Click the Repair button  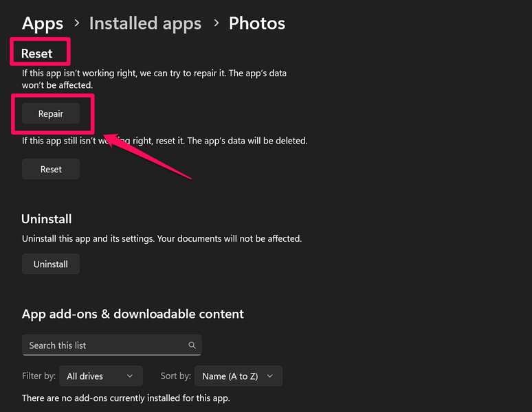51,114
